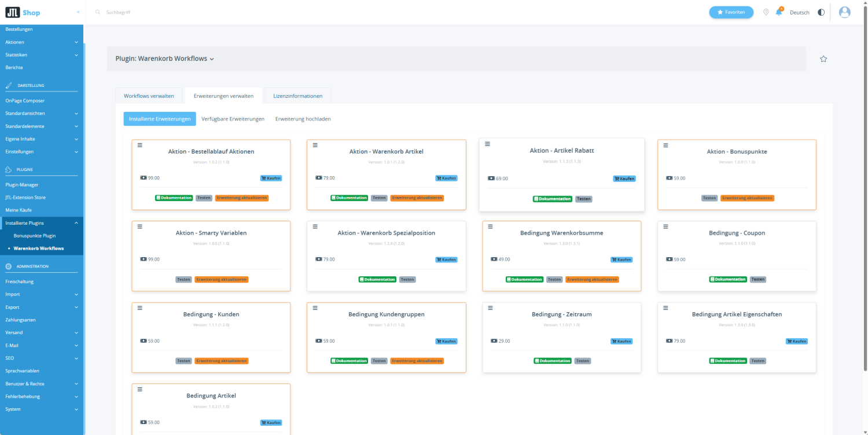Image resolution: width=868 pixels, height=435 pixels.
Task: Toggle dark mode contrast switch
Action: 821,12
